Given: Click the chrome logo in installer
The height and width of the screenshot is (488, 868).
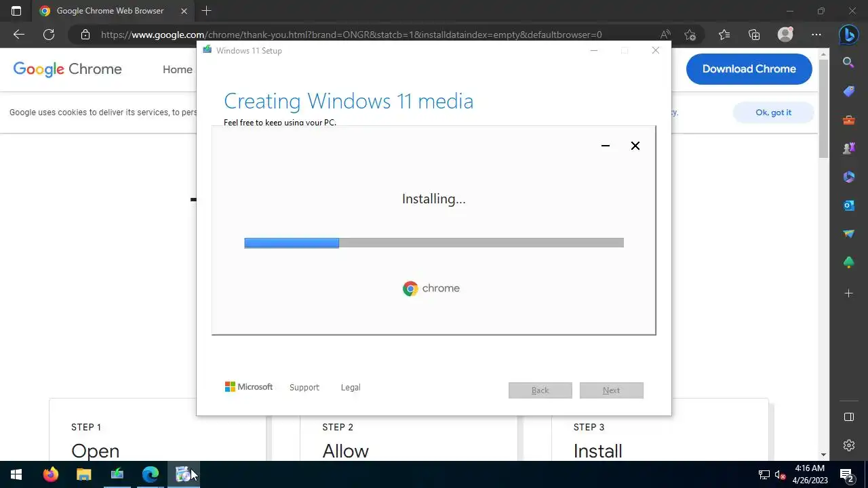Looking at the screenshot, I should pos(431,289).
